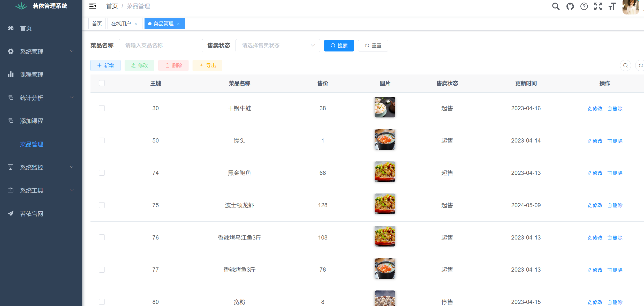Click the help documentation question icon
Screen dimensions: 644x306
pos(584,6)
